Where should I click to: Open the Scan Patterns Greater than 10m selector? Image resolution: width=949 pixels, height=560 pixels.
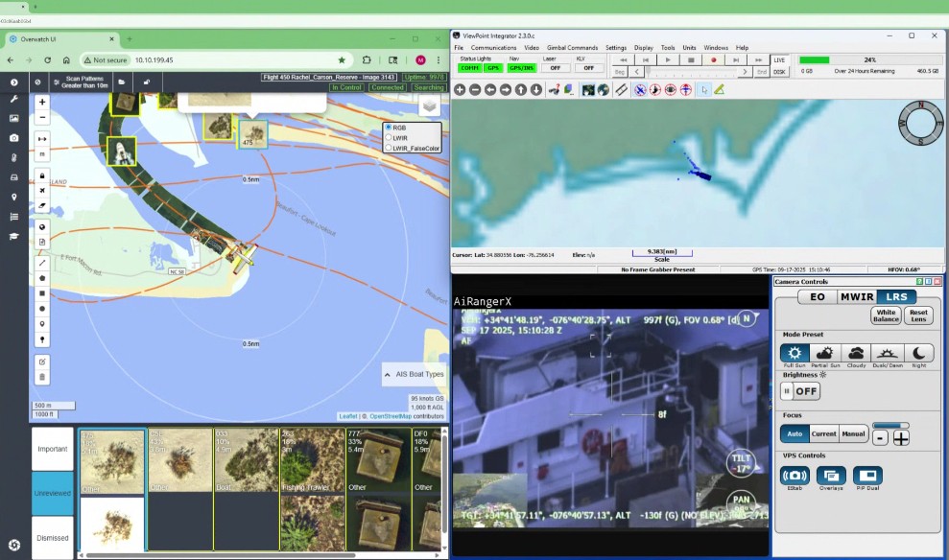[80, 82]
